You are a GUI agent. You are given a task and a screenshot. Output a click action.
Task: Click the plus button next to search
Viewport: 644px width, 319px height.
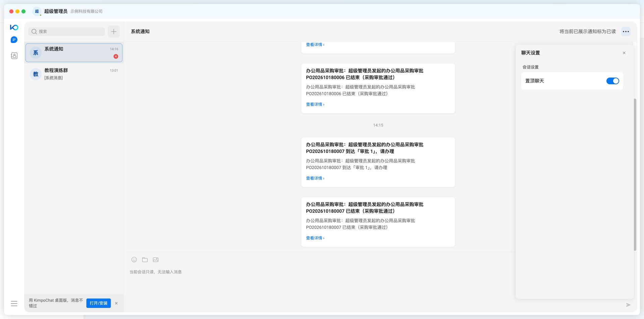(x=114, y=32)
